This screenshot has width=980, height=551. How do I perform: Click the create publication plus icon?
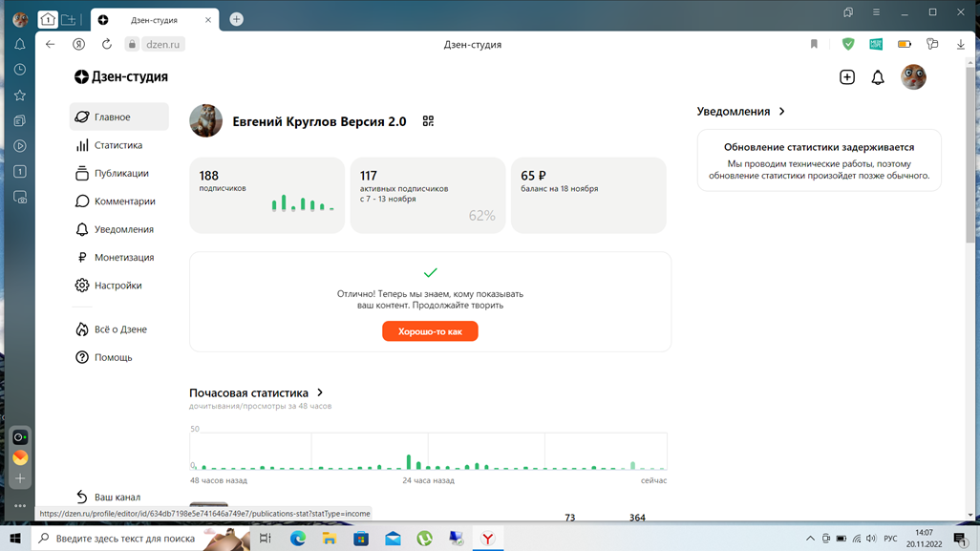(x=847, y=76)
